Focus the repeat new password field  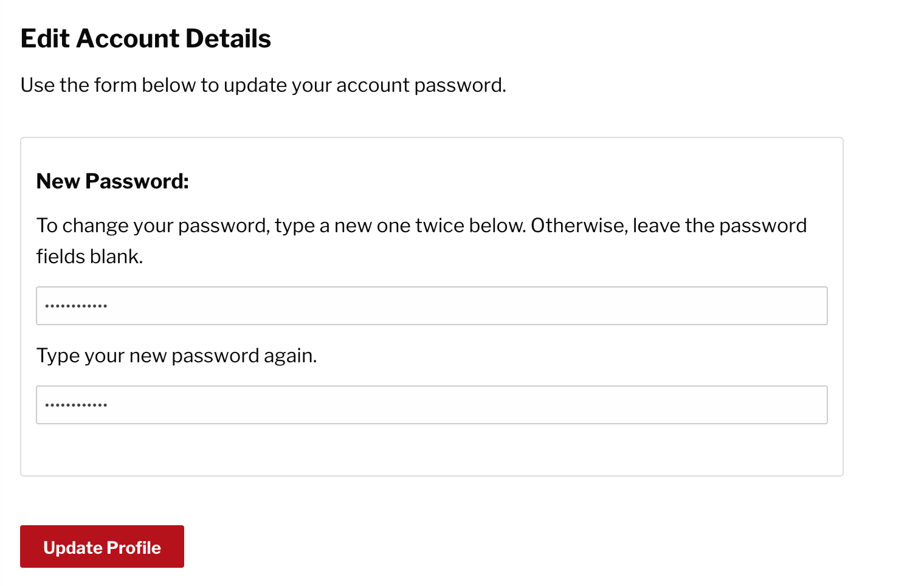[x=432, y=405]
